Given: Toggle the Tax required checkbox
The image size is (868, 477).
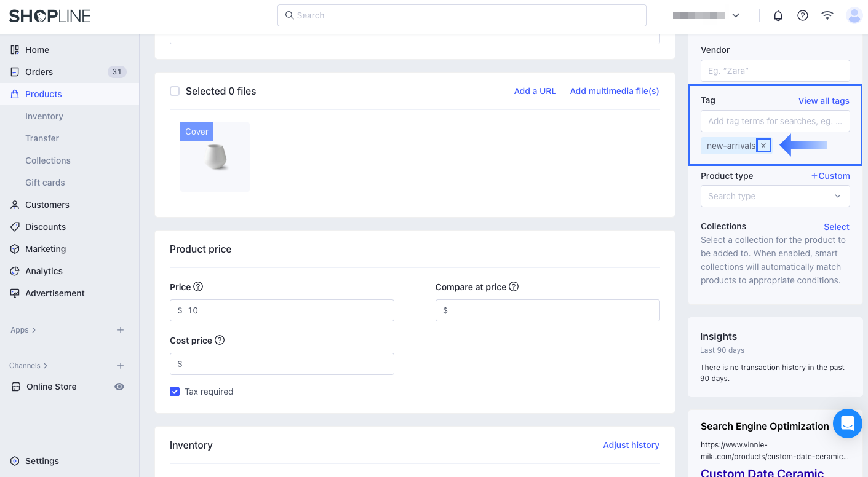Looking at the screenshot, I should coord(175,392).
